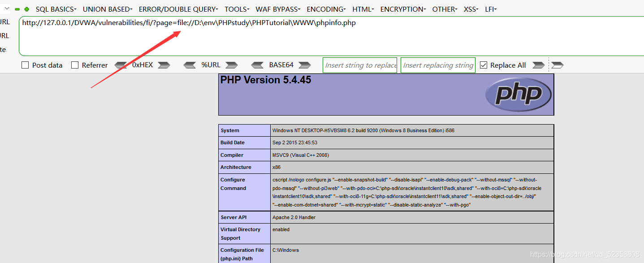This screenshot has width=644, height=263.
Task: Click inside the HackBar URL text area
Action: click(331, 36)
